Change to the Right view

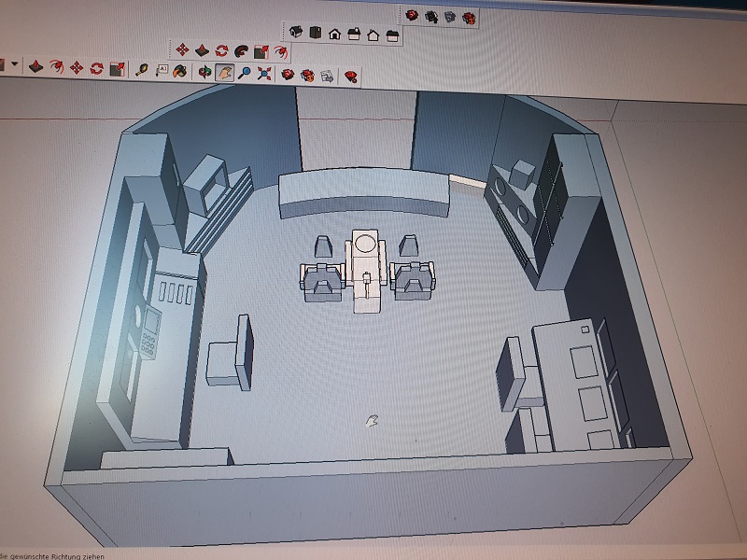pyautogui.click(x=354, y=35)
